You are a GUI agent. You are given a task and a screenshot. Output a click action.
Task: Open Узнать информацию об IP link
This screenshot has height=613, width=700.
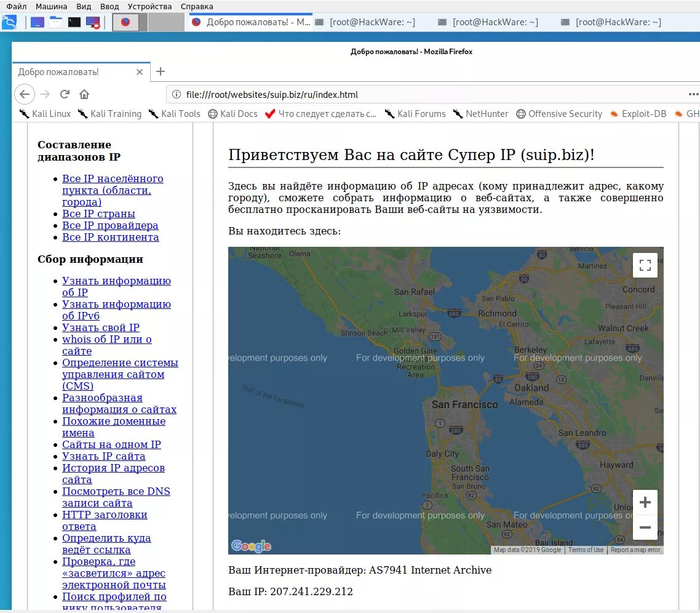[x=116, y=286]
